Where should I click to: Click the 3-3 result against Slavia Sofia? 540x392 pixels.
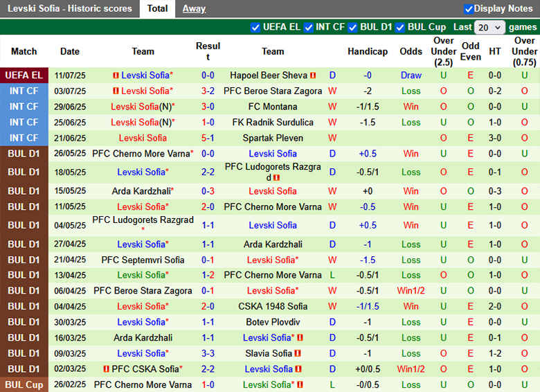click(208, 353)
